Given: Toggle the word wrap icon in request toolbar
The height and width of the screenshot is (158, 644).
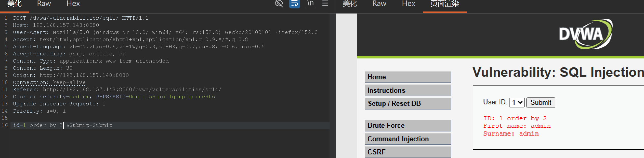Looking at the screenshot, I should pos(294,4).
